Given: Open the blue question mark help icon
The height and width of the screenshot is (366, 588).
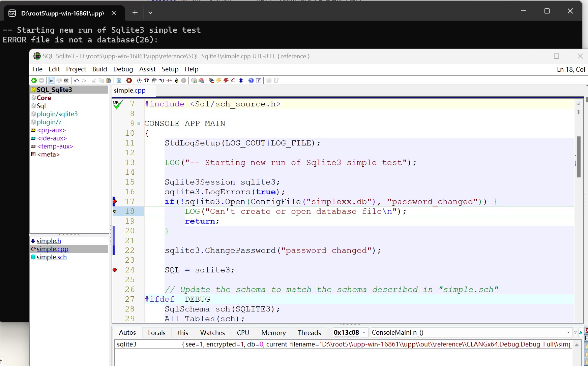Looking at the screenshot, I should (251, 80).
